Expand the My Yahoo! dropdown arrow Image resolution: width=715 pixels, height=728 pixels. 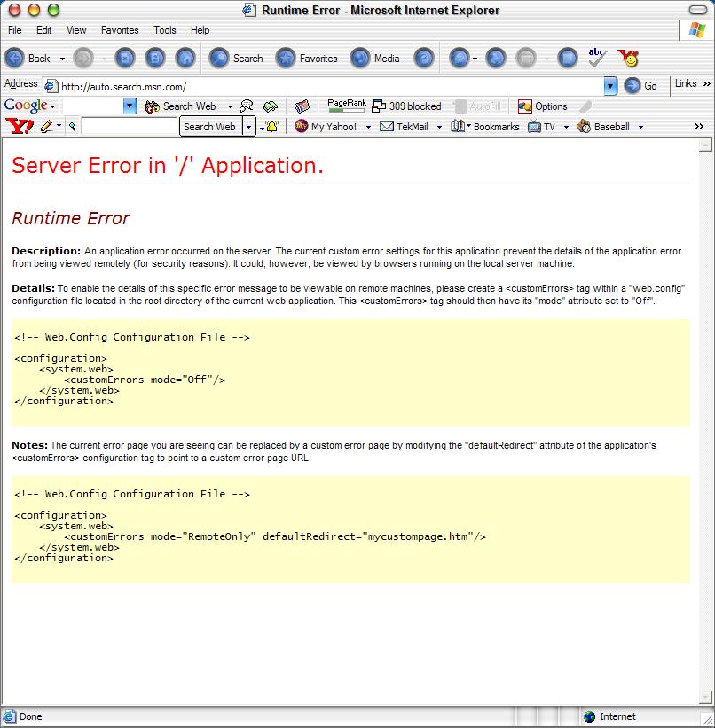[x=368, y=127]
